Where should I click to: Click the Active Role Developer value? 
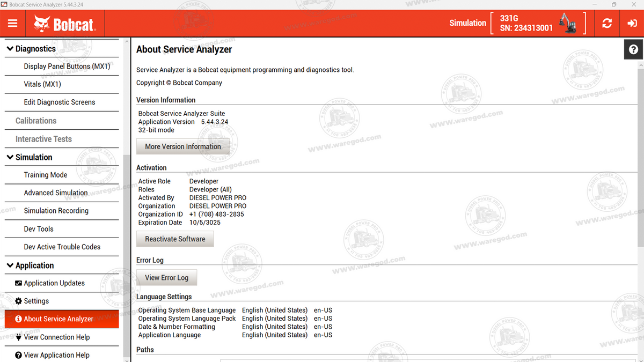(x=204, y=181)
